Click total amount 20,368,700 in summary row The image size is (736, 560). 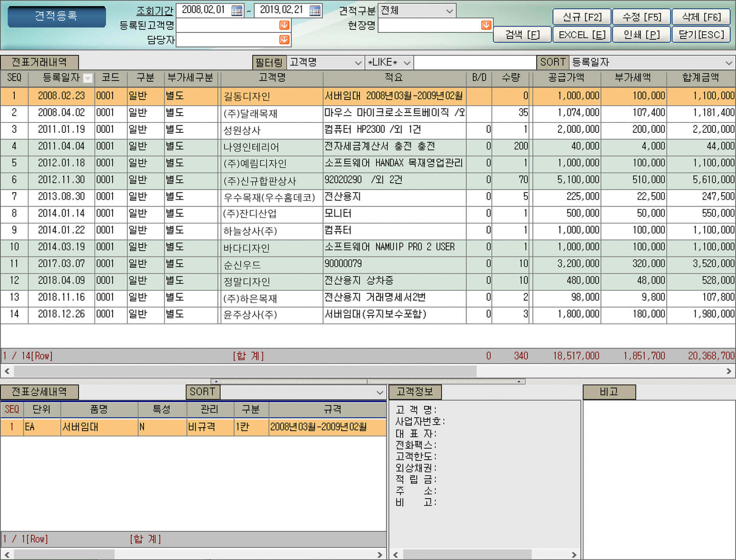pyautogui.click(x=711, y=356)
